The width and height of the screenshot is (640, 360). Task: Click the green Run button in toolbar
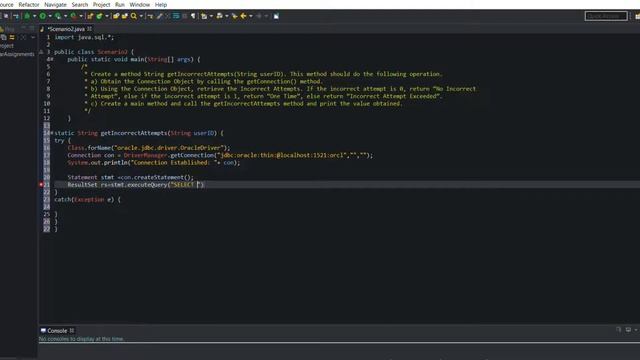pyautogui.click(x=42, y=16)
